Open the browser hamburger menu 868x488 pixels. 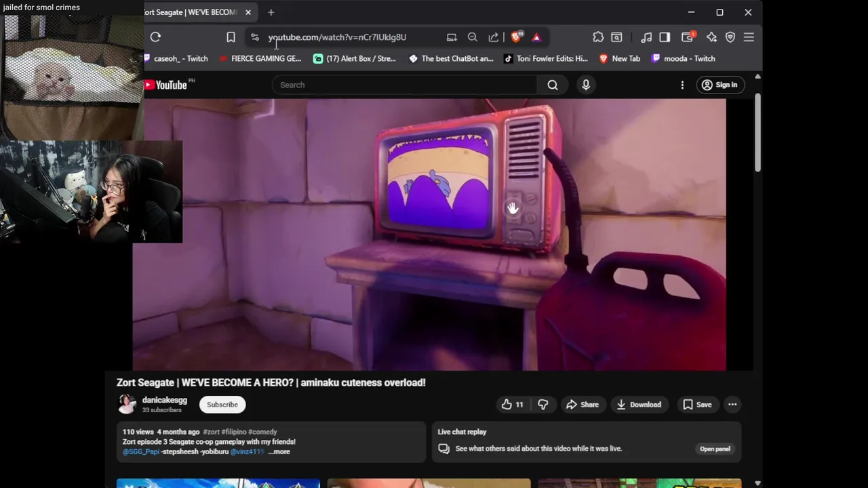[749, 37]
